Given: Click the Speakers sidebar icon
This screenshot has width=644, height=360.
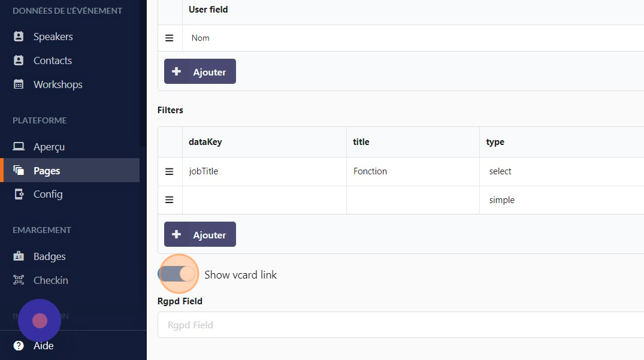Looking at the screenshot, I should click(19, 37).
